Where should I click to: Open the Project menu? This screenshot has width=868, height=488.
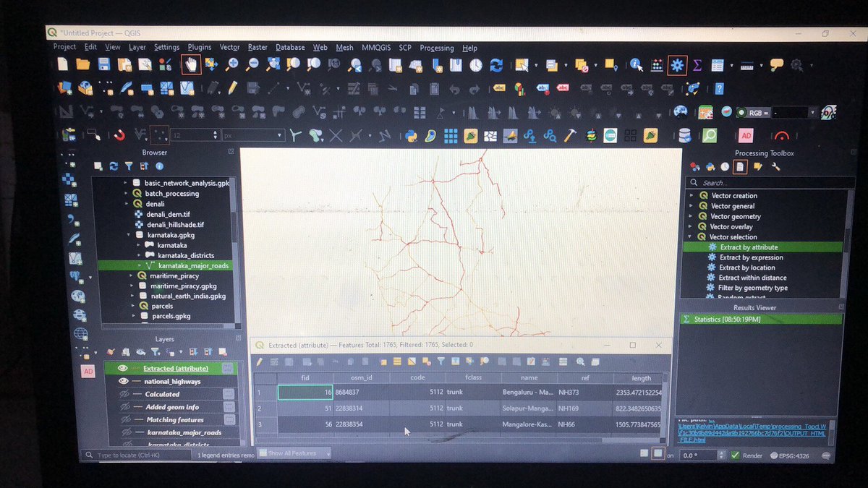point(64,47)
